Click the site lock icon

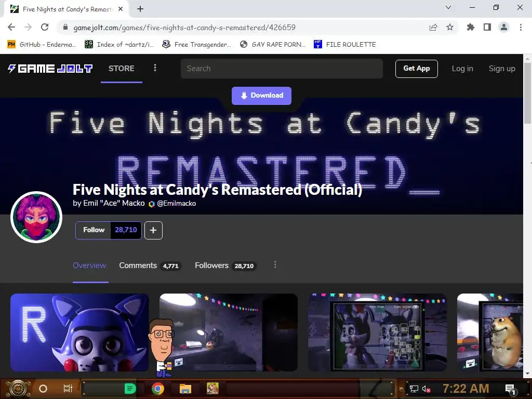pyautogui.click(x=65, y=27)
